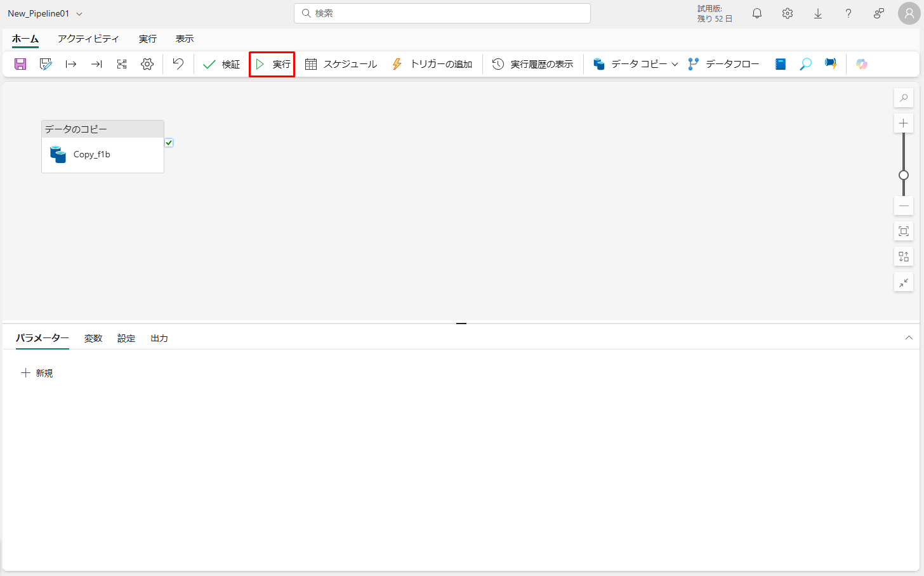Switch to the ホーム ribbon tab

pyautogui.click(x=25, y=39)
